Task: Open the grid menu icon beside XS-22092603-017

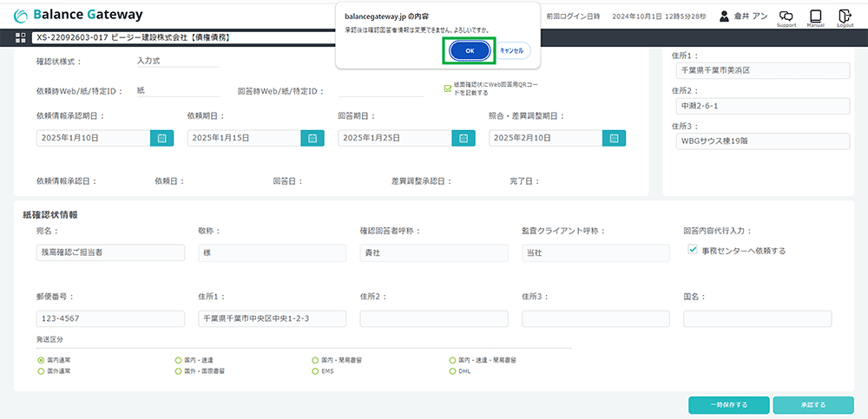Action: point(21,38)
